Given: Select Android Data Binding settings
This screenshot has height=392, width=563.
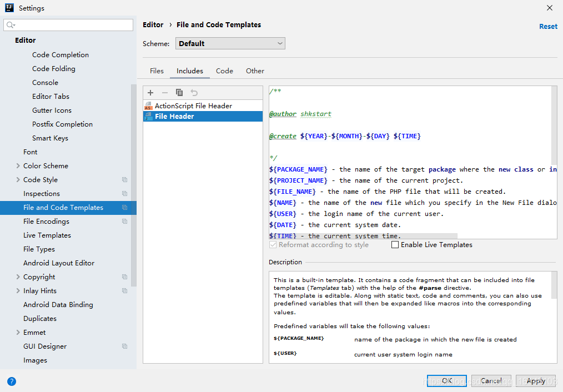Looking at the screenshot, I should pyautogui.click(x=58, y=305).
